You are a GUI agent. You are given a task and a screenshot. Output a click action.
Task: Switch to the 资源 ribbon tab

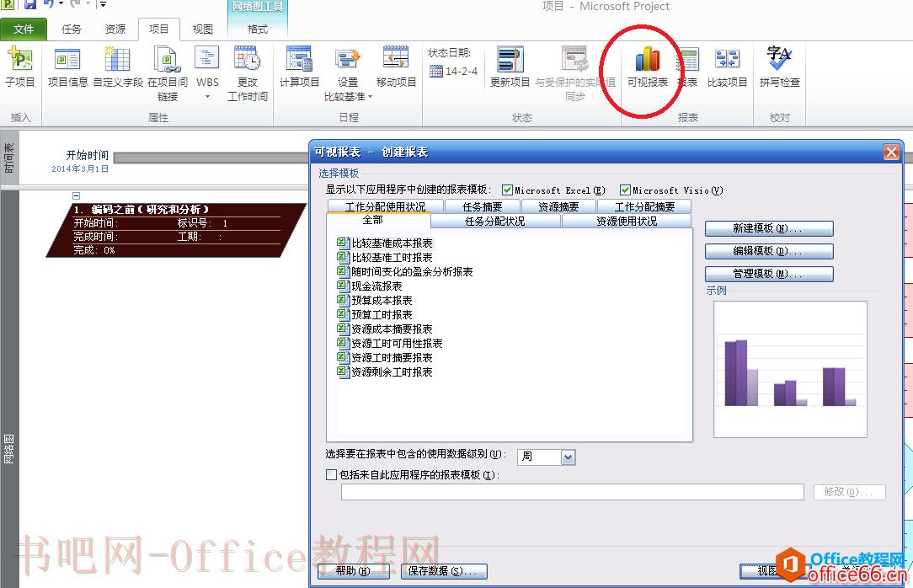pyautogui.click(x=115, y=29)
